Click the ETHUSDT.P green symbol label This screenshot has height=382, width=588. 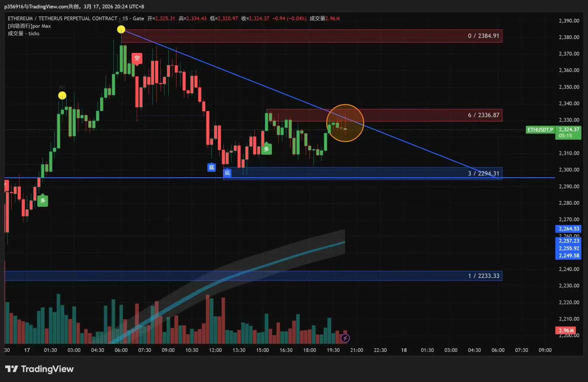(540, 130)
